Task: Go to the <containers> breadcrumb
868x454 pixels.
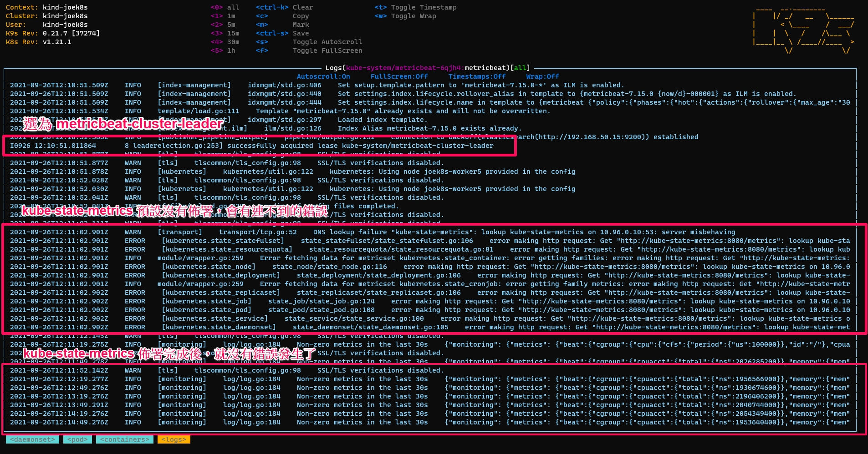Action: coord(125,439)
